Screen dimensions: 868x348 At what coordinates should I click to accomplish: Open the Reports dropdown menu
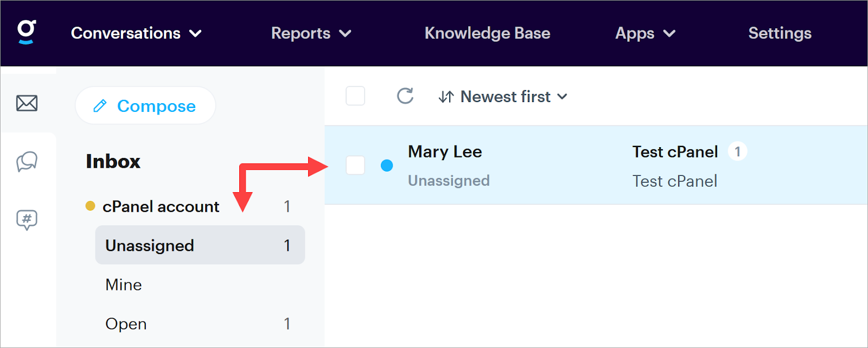click(311, 33)
